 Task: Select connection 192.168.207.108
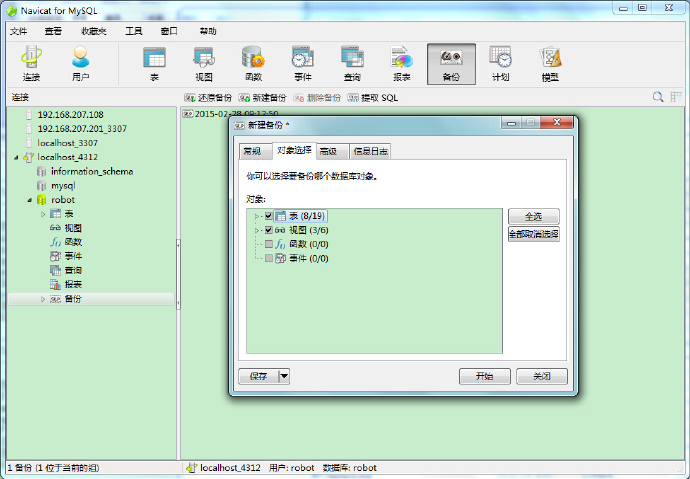click(x=70, y=115)
